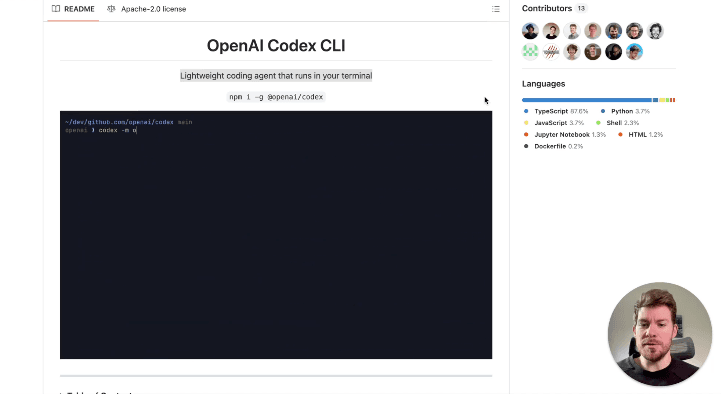
Task: Open second contributor avatar in top row
Action: tap(551, 31)
